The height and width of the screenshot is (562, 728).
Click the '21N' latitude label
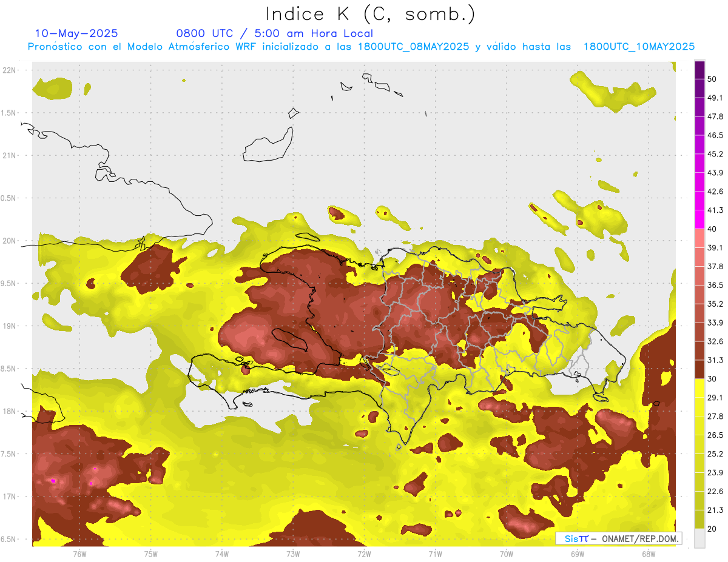[x=10, y=155]
